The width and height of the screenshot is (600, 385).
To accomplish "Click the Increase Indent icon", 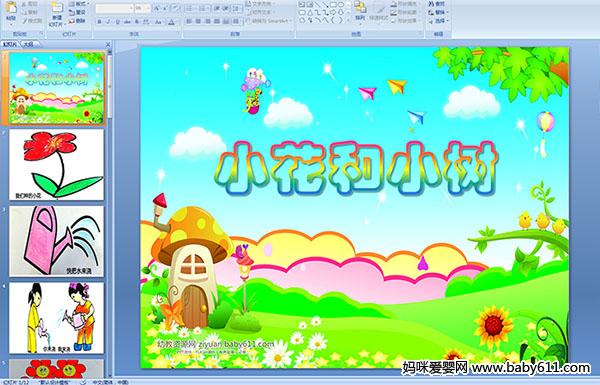I will [x=226, y=8].
